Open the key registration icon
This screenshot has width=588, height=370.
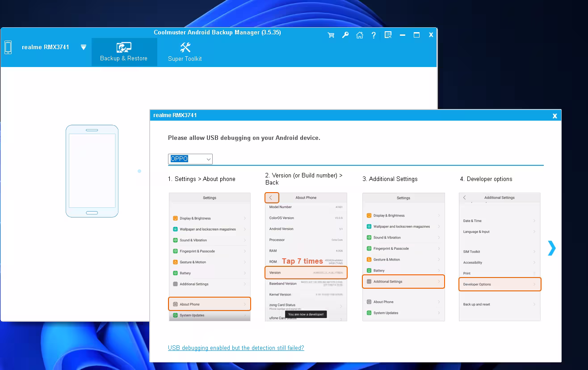(345, 35)
